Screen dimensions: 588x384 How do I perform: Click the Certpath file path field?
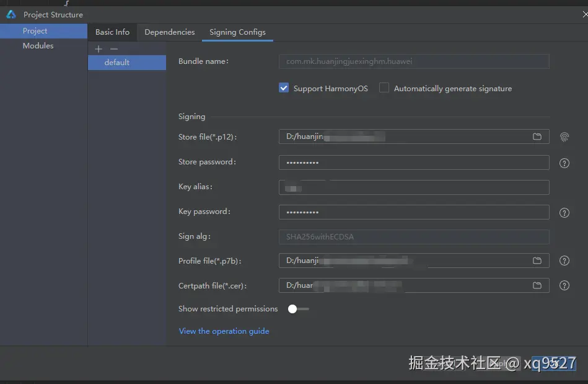tap(414, 285)
